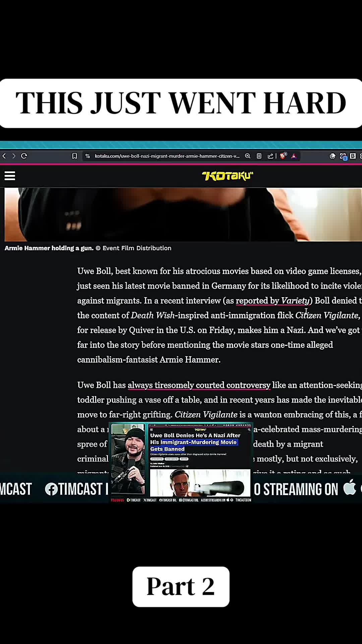362x644 pixels.
Task: Open the Kotaku hamburger menu
Action: point(10,176)
